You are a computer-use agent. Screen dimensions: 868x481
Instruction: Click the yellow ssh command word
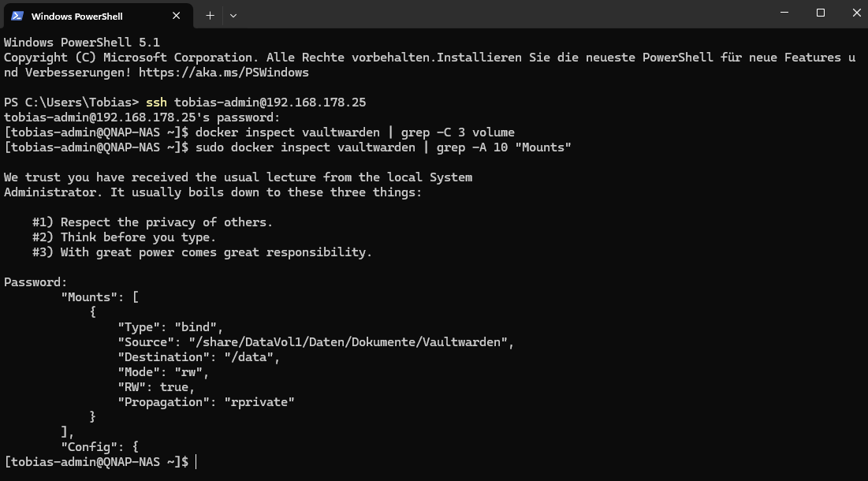point(156,103)
